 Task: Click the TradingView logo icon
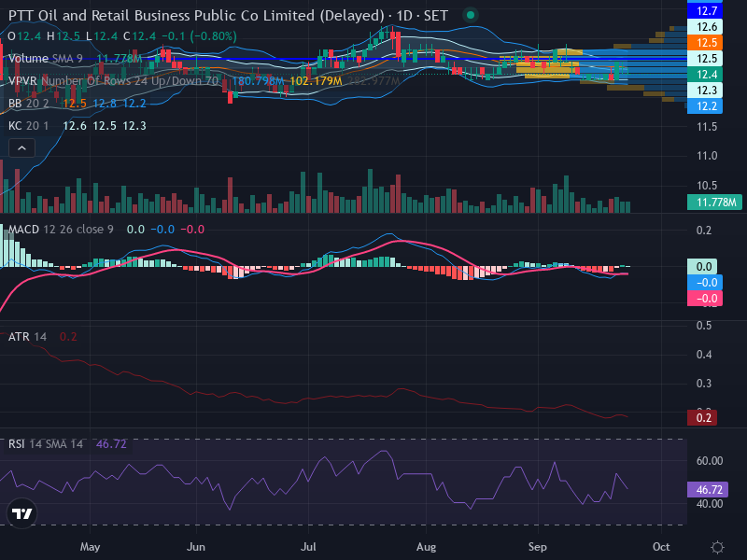click(21, 513)
